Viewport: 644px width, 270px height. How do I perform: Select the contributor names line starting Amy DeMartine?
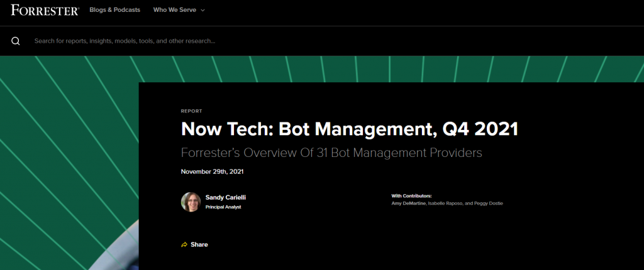click(x=447, y=203)
